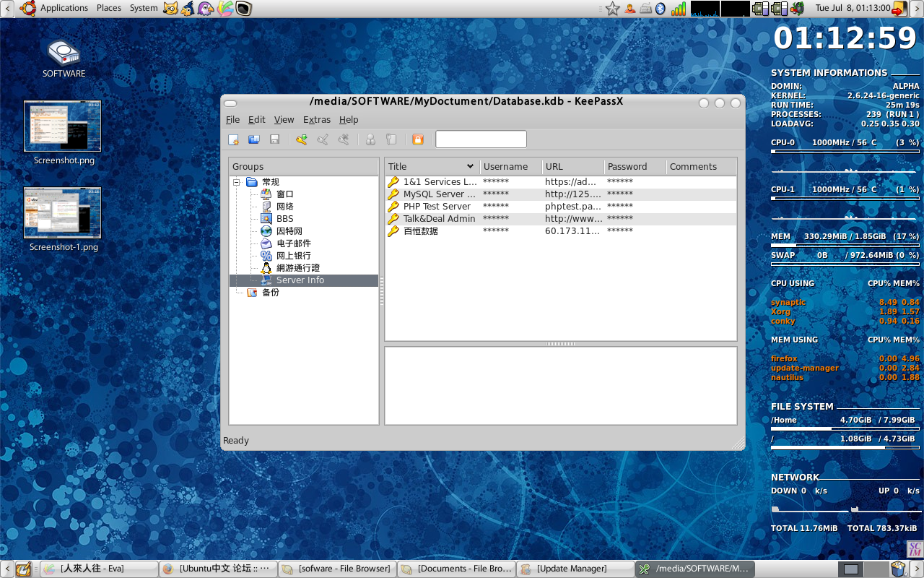Launch the Pidgin purple bird icon
This screenshot has width=924, height=578.
click(206, 9)
